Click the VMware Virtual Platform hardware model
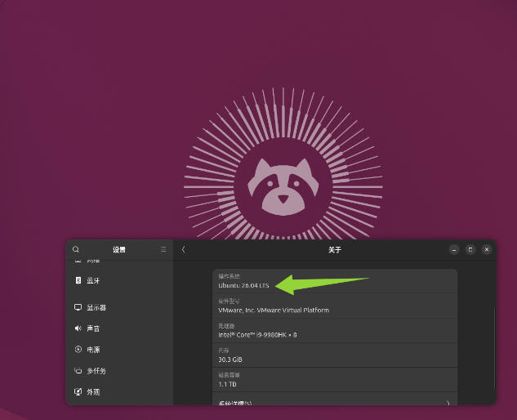Screen dimensions: 517x420 tap(274, 311)
